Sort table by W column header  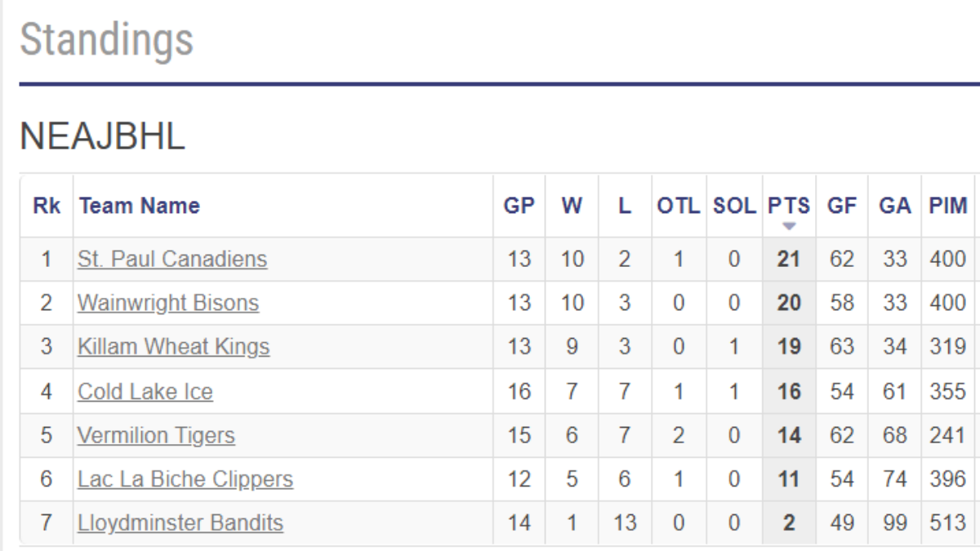[x=572, y=207]
